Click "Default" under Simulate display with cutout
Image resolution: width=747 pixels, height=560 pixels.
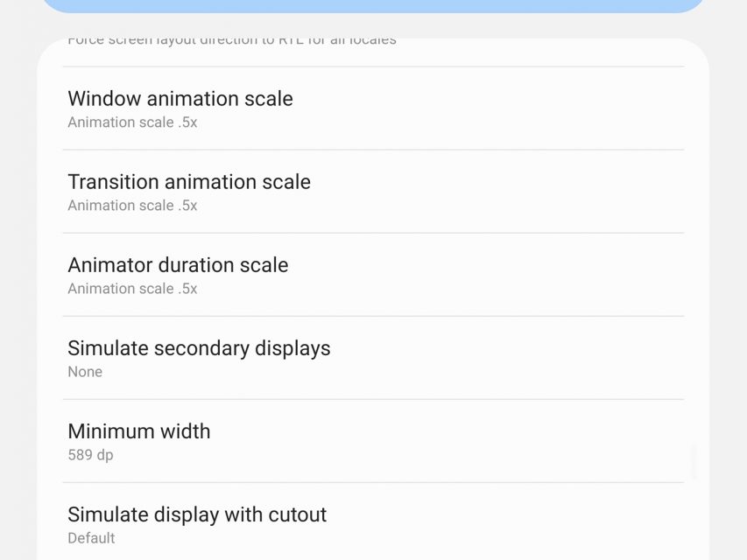(x=91, y=538)
